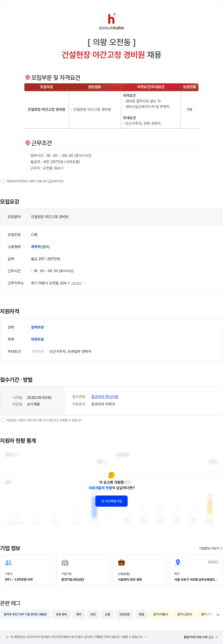Click 시설관리·보안·경비 industry value

click(x=130, y=580)
